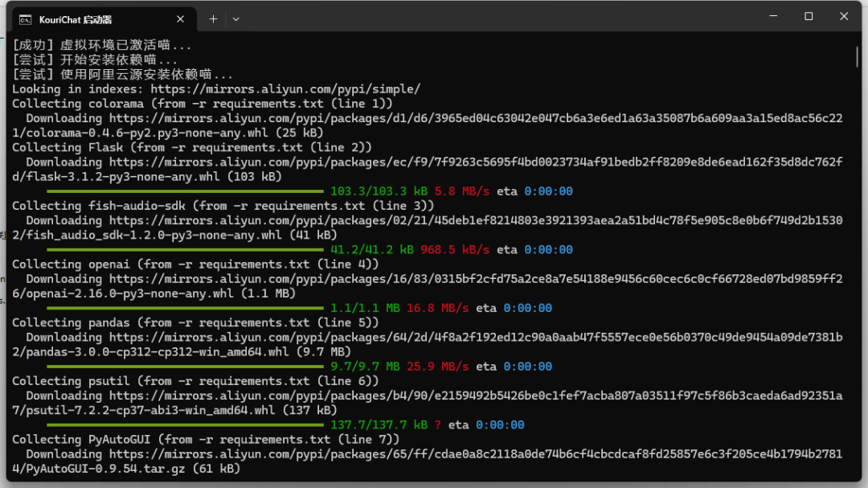Click the flask download progress bar
The image size is (868, 488).
(185, 191)
